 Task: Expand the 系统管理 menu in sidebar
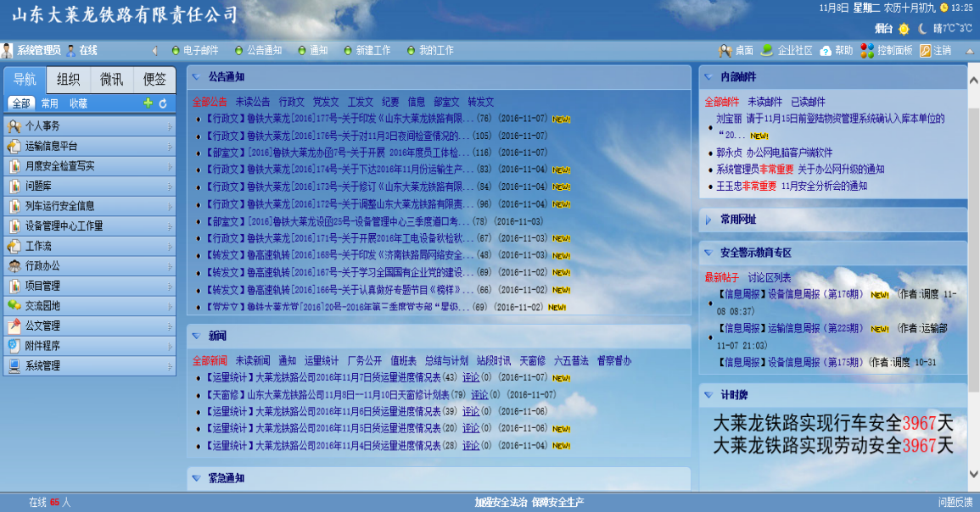tap(89, 366)
